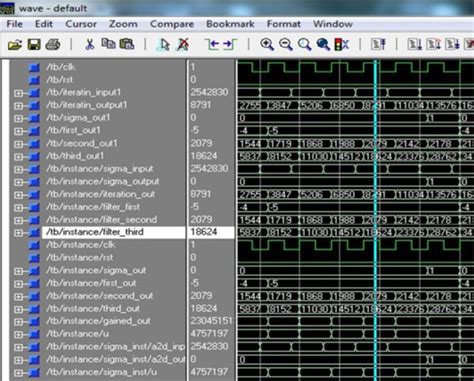474x381 pixels.
Task: Stop simulation with traffic light icon
Action: coord(342,44)
